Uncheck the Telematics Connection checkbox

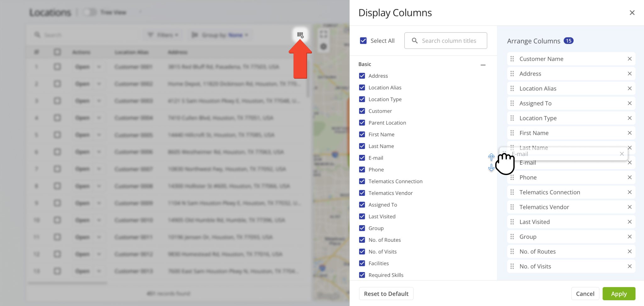pos(362,181)
